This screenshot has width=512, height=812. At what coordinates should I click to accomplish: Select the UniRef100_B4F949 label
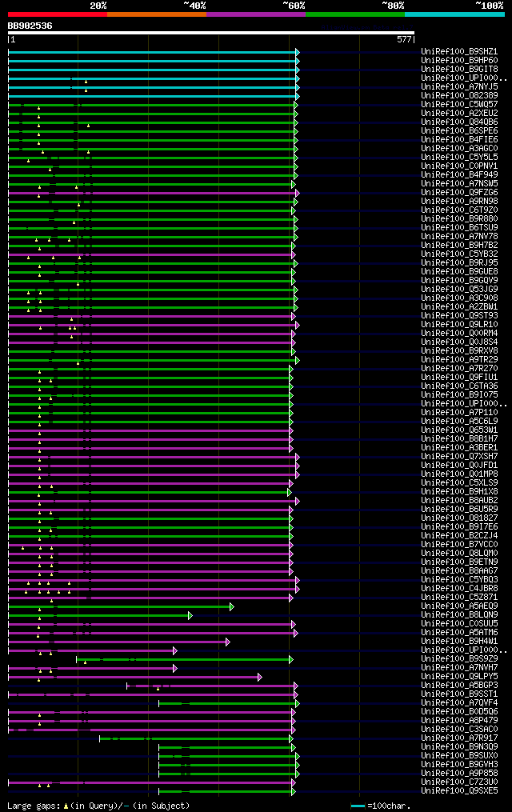tap(459, 175)
